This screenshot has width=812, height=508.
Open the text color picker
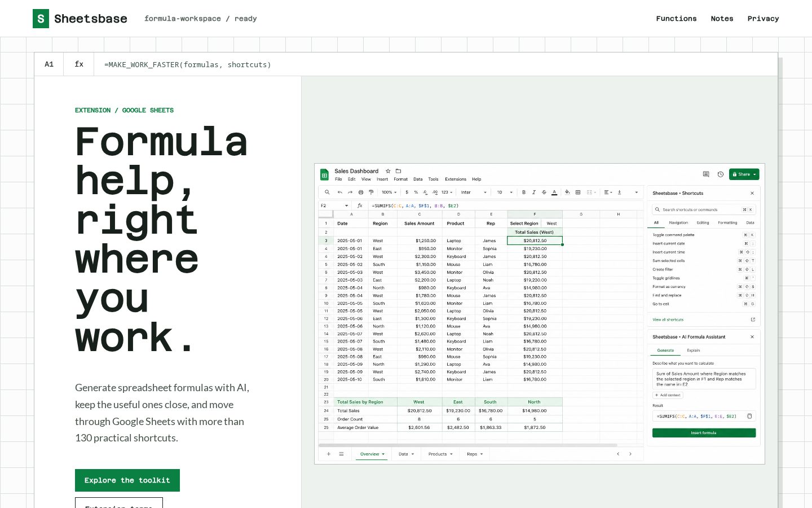[554, 192]
